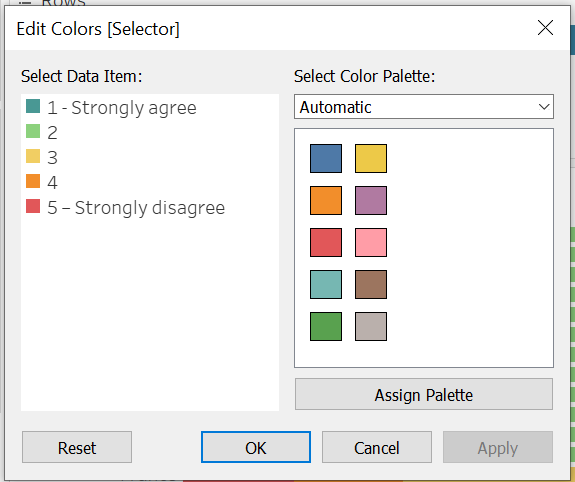Click the Cancel button

(377, 447)
